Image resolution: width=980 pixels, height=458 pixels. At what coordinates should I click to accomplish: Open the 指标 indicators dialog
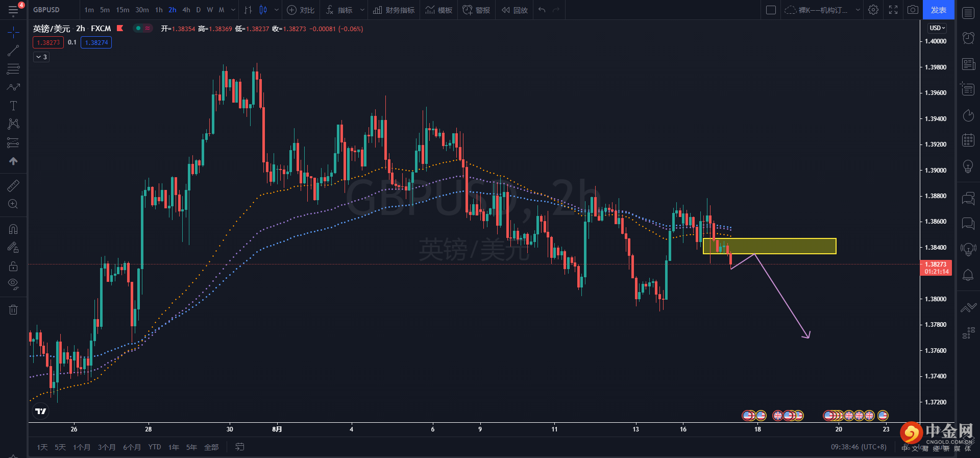coord(339,10)
